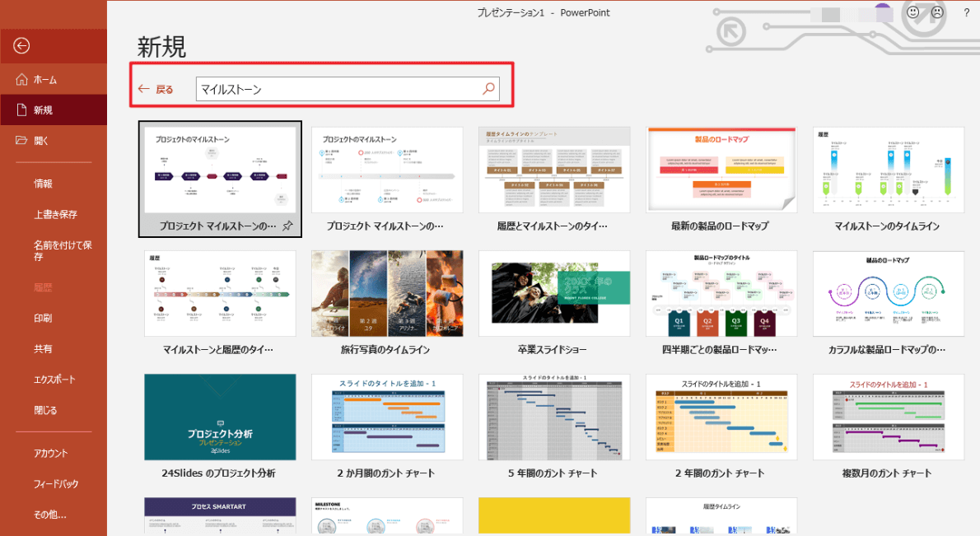The height and width of the screenshot is (536, 980).
Task: Select 2 年間のガント チャート template
Action: tap(721, 417)
